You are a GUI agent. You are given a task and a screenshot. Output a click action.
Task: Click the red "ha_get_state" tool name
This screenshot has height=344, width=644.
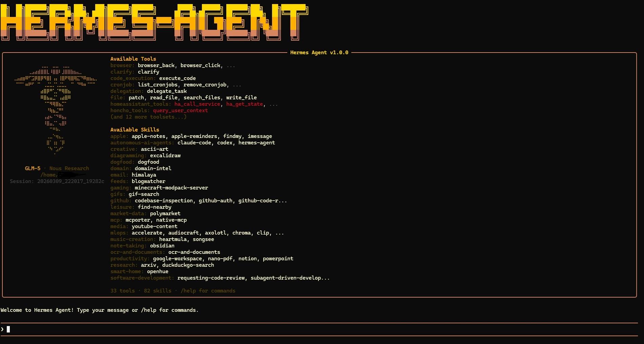[x=245, y=104]
